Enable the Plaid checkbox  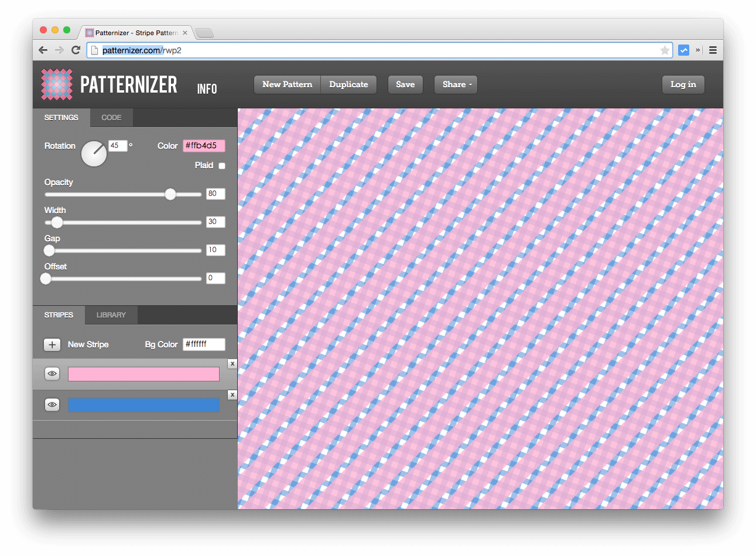[x=222, y=166]
